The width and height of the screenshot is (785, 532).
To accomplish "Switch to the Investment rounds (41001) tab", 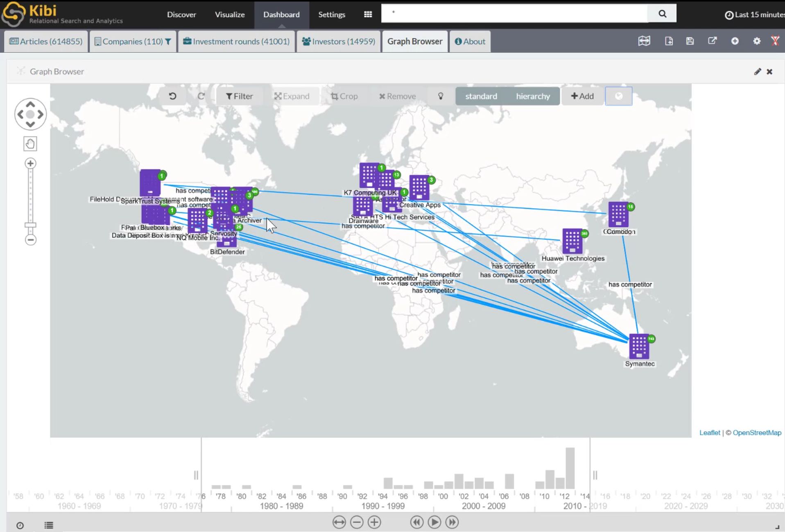I will pos(236,41).
